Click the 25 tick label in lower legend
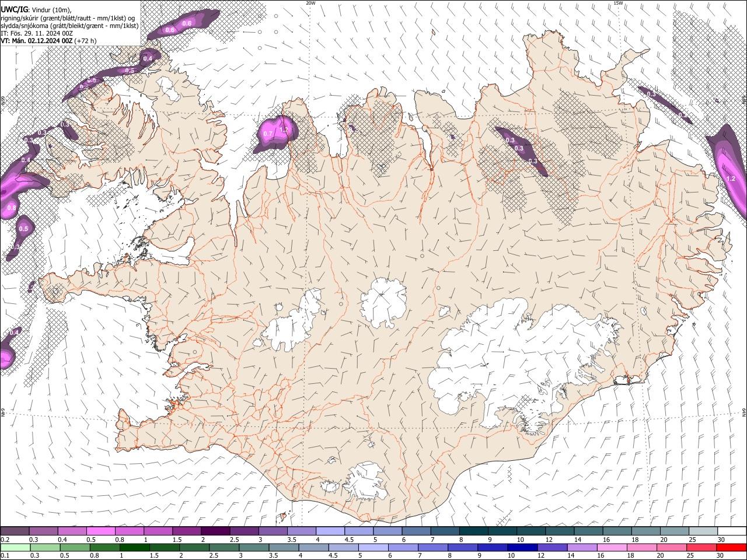 690,556
